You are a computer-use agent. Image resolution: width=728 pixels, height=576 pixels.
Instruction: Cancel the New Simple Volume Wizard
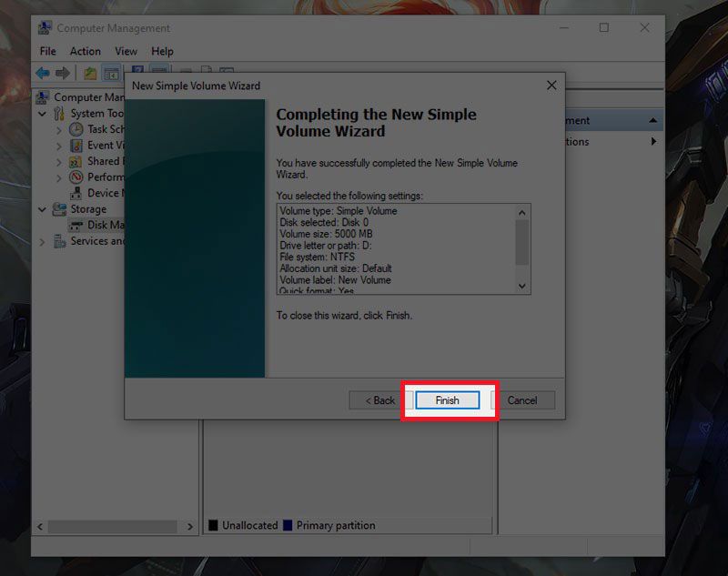[x=522, y=400]
